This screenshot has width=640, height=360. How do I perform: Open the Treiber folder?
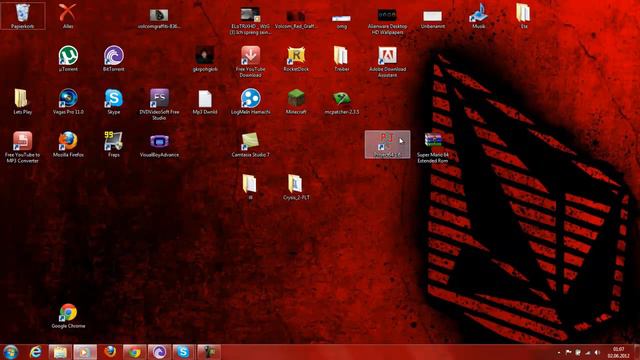pos(342,59)
